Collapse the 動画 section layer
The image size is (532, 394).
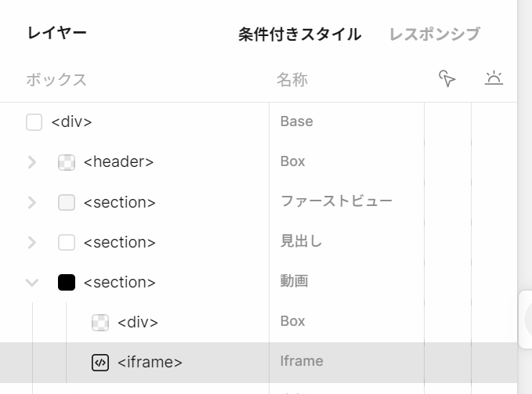point(32,282)
